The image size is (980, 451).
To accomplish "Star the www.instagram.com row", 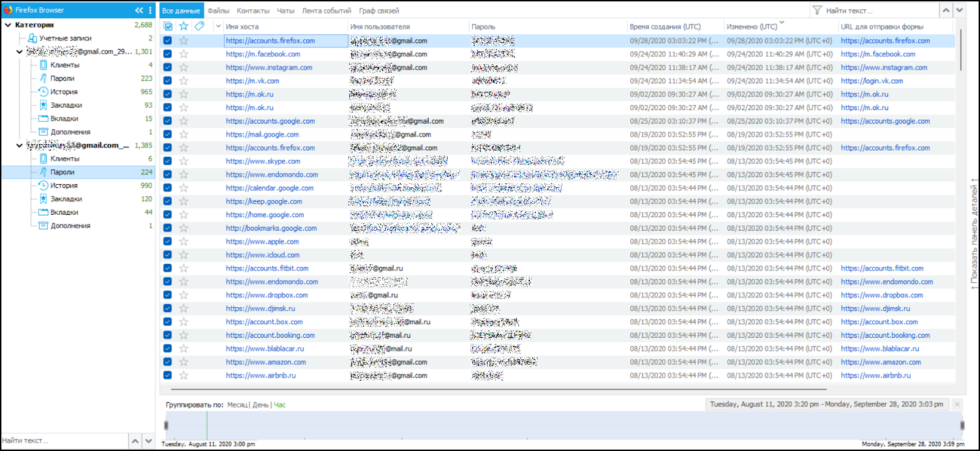I will [184, 67].
